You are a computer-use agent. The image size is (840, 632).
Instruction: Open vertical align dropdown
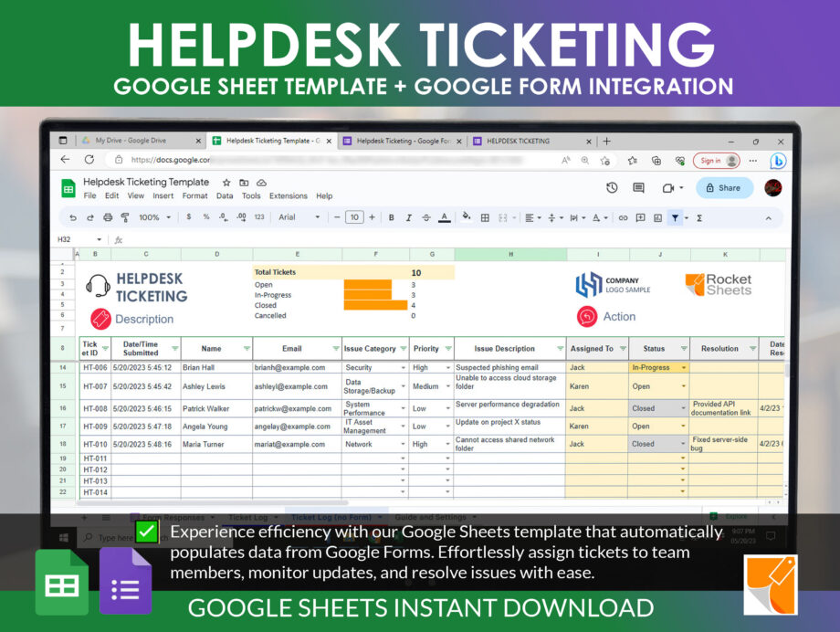555,217
